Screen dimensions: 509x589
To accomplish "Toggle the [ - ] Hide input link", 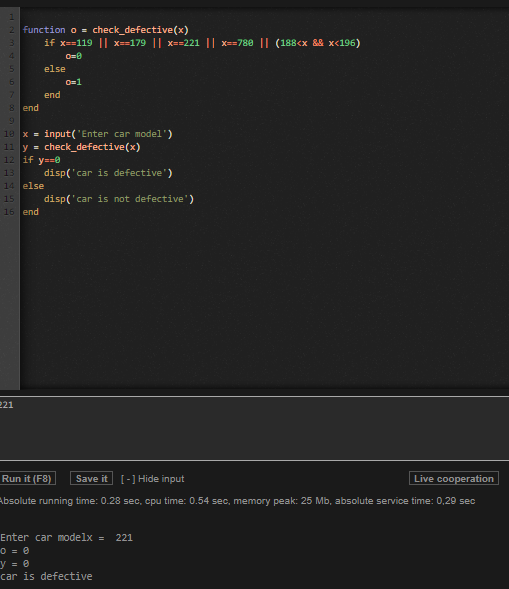I will [153, 479].
